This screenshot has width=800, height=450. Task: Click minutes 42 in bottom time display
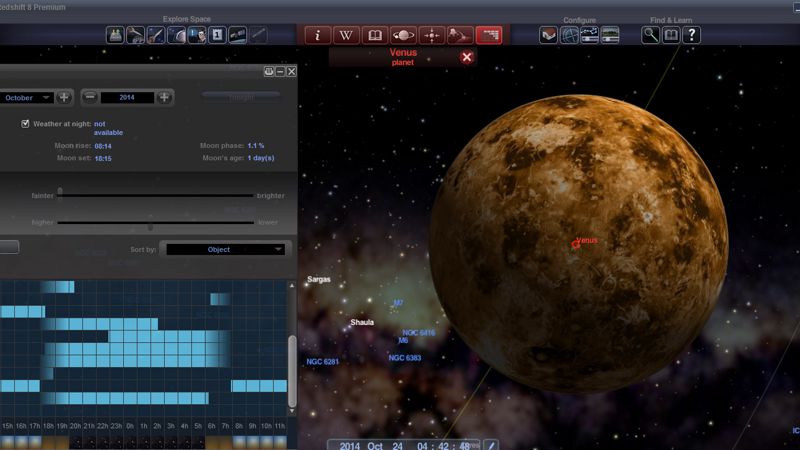pyautogui.click(x=444, y=446)
